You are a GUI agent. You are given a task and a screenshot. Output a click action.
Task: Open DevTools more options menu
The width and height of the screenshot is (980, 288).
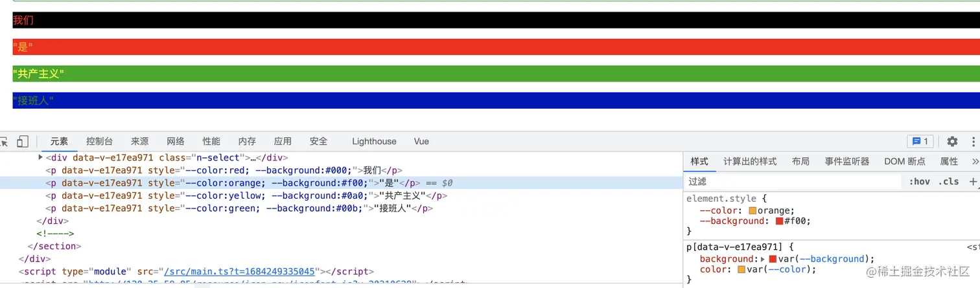(974, 141)
